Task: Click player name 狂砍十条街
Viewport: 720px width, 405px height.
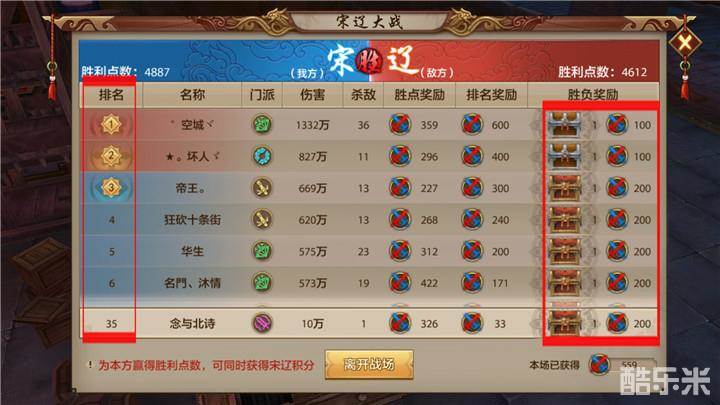Action: coord(192,219)
